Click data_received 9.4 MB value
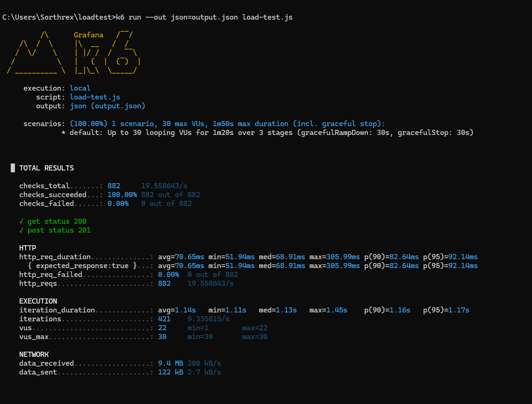532x404 pixels. tap(171, 363)
